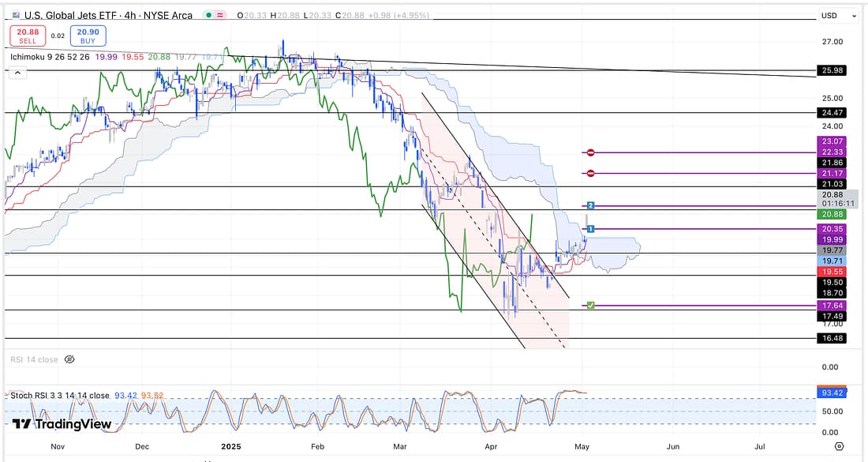Toggle RSI 14 indicator visibility eye icon
The height and width of the screenshot is (462, 868).
[69, 359]
